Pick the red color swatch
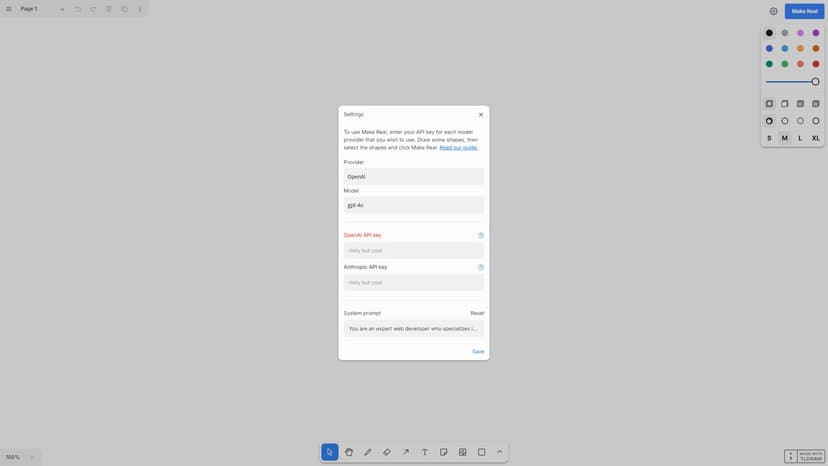The height and width of the screenshot is (466, 828). [816, 64]
